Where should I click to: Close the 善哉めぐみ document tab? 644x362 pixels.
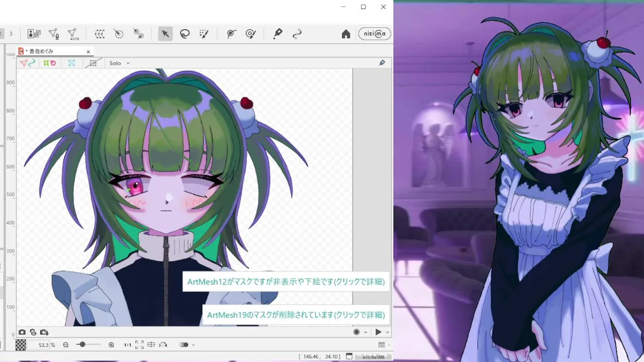[x=89, y=51]
